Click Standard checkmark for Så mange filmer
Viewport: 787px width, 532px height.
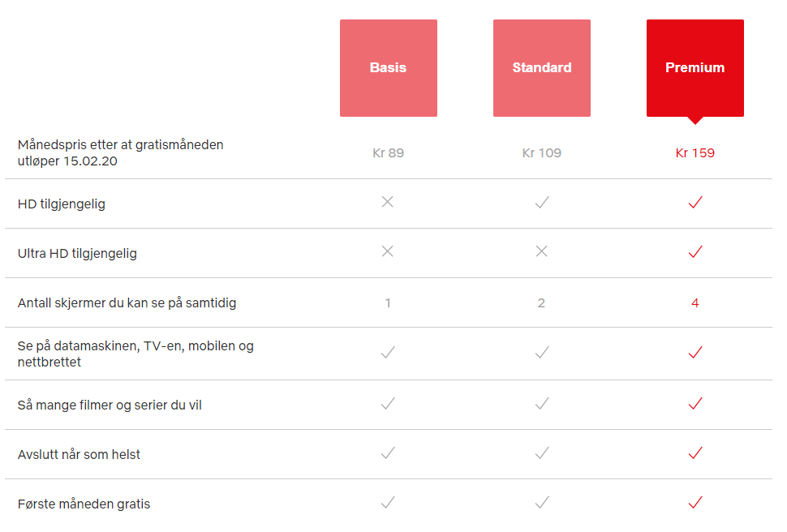coord(541,403)
